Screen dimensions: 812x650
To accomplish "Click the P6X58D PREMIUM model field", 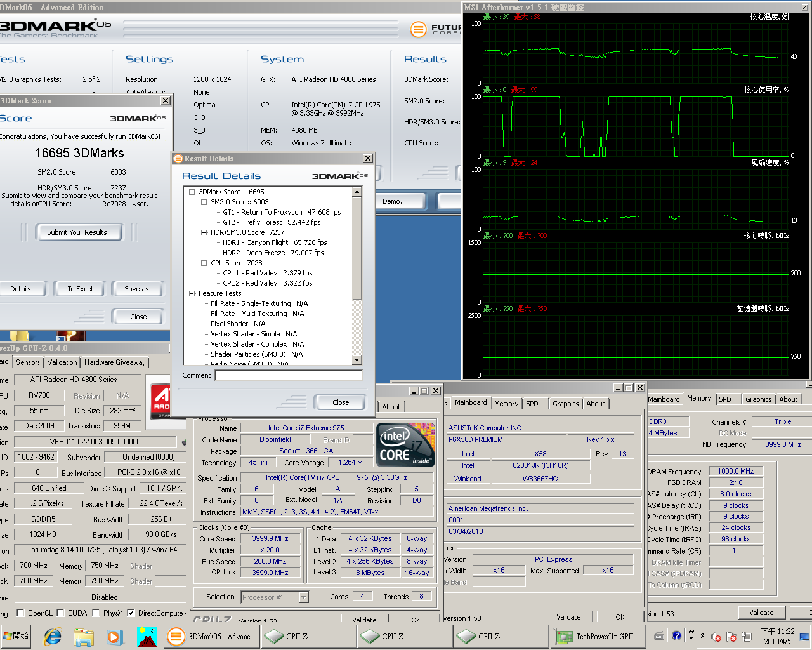I will (506, 439).
